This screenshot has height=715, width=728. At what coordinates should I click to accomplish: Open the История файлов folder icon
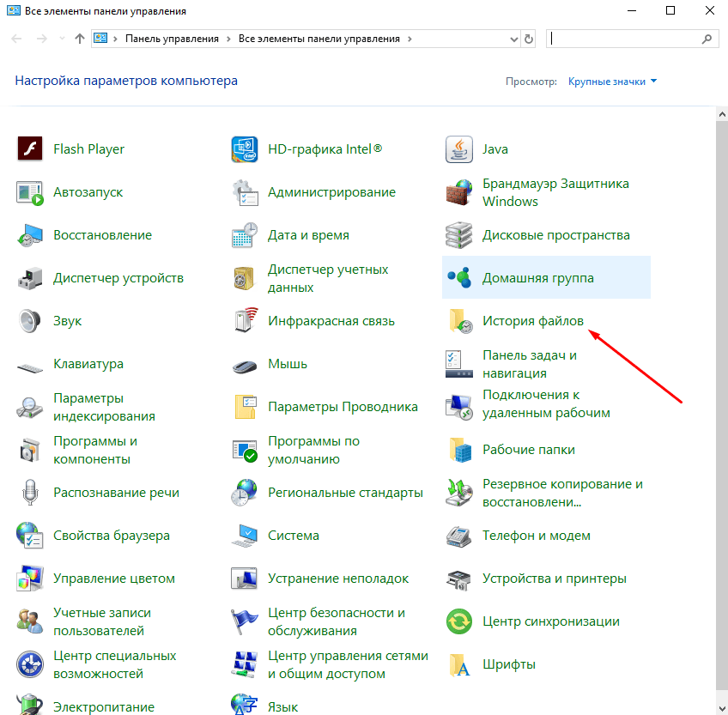click(460, 321)
